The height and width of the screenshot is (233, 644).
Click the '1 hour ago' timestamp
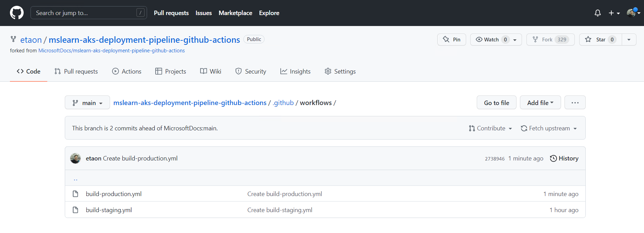[564, 210]
